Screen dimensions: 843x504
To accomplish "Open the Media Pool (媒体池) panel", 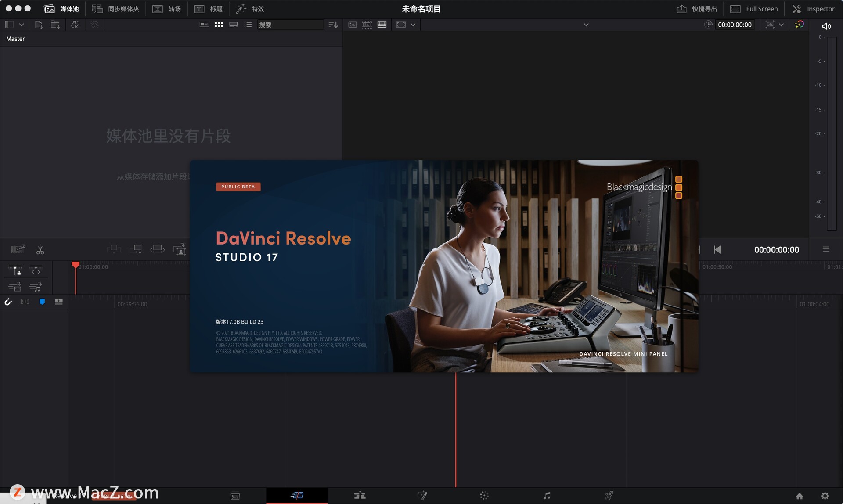I will [61, 9].
